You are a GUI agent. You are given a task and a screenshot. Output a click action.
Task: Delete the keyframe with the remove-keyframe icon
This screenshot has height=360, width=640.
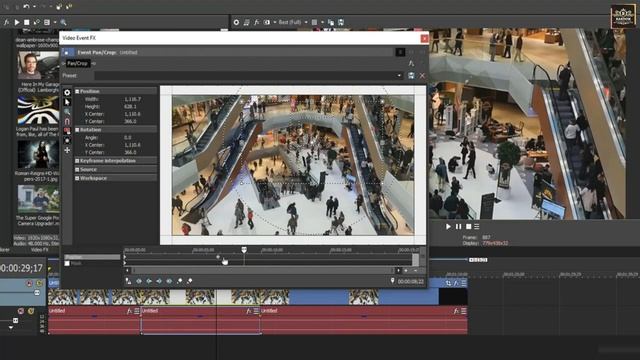coord(189,281)
